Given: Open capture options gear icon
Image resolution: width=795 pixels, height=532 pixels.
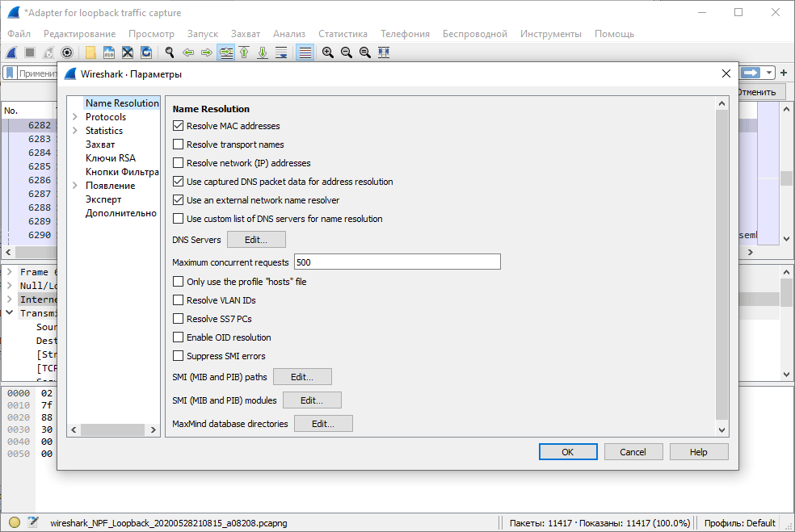Looking at the screenshot, I should pyautogui.click(x=67, y=52).
